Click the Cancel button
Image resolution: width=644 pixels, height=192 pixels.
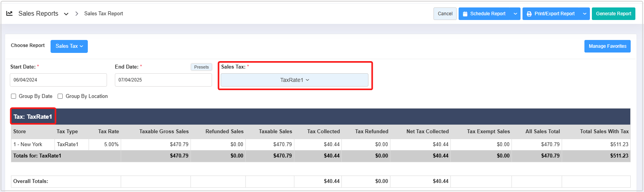pos(445,14)
